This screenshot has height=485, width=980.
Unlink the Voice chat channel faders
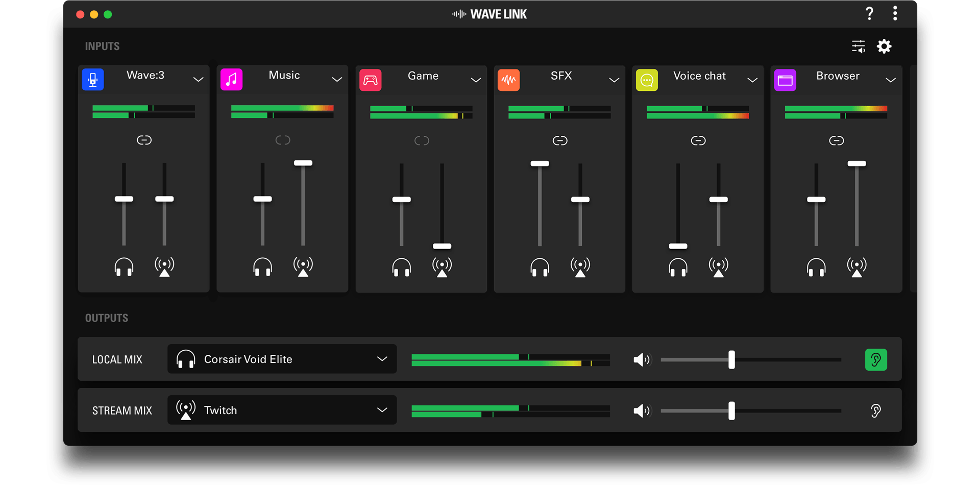point(698,140)
